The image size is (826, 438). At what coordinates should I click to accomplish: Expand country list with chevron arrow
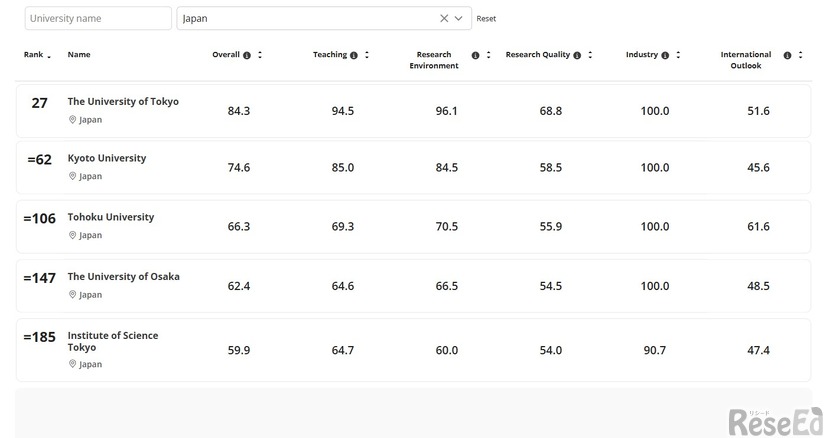(x=459, y=18)
